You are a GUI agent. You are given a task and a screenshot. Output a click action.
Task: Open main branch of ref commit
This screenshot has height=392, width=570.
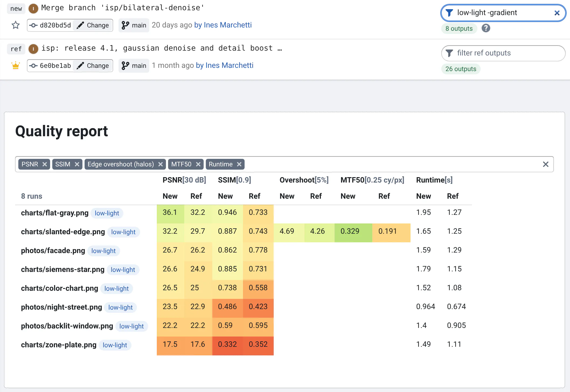(x=134, y=66)
